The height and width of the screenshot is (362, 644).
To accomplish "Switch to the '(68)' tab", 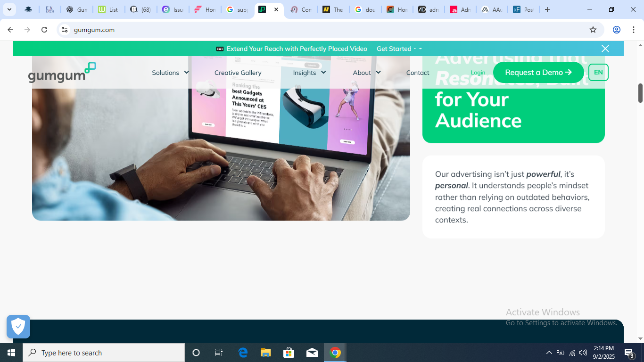I will pos(140,9).
